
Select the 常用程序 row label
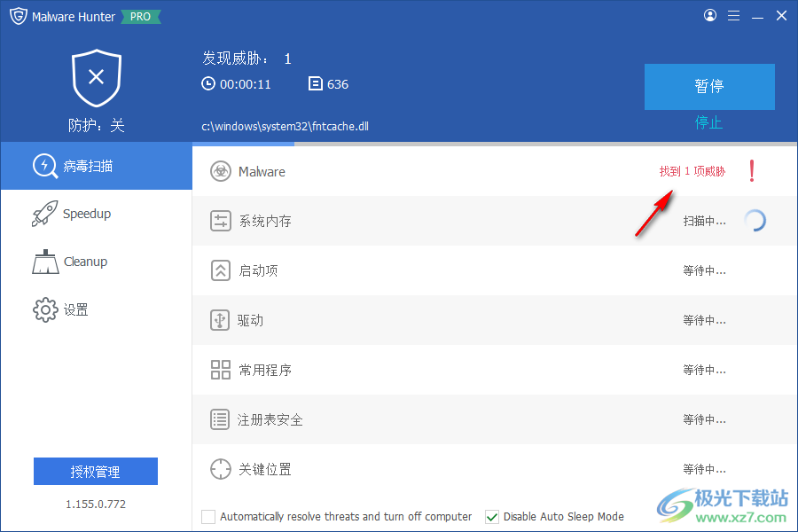point(265,370)
